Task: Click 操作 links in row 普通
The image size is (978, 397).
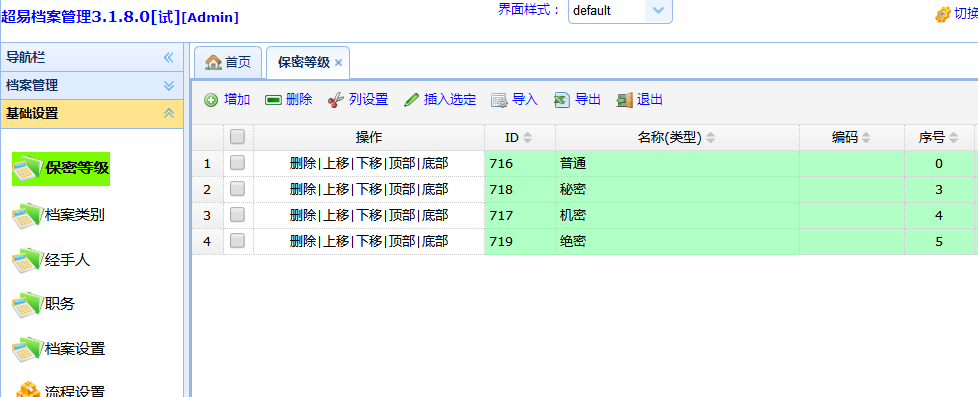Action: click(x=369, y=164)
